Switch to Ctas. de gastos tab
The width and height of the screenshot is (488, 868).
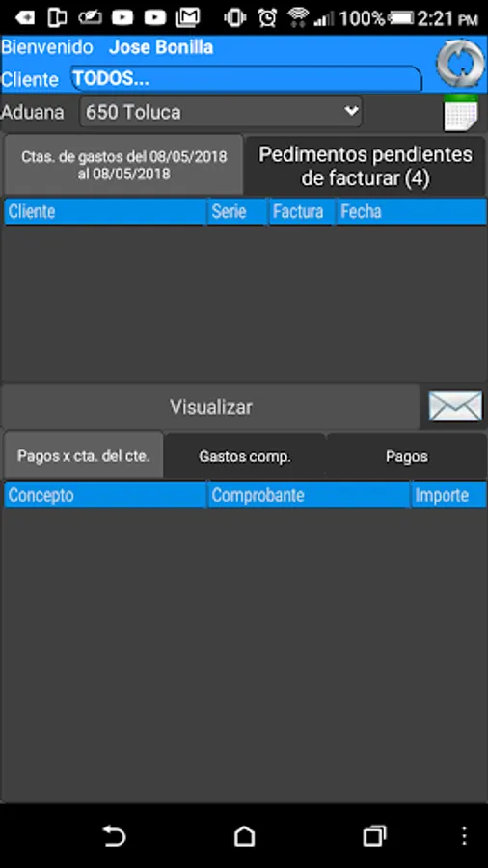click(123, 164)
